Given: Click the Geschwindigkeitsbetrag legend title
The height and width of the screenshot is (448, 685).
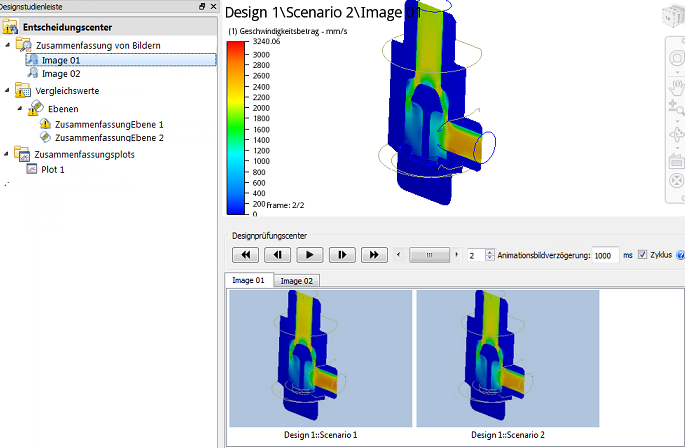Looking at the screenshot, I should [288, 31].
